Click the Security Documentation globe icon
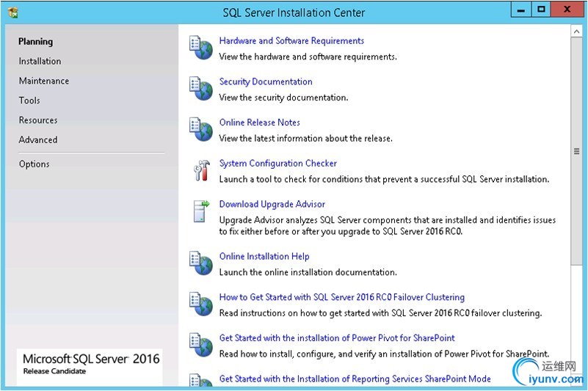The height and width of the screenshot is (391, 588). click(x=201, y=89)
